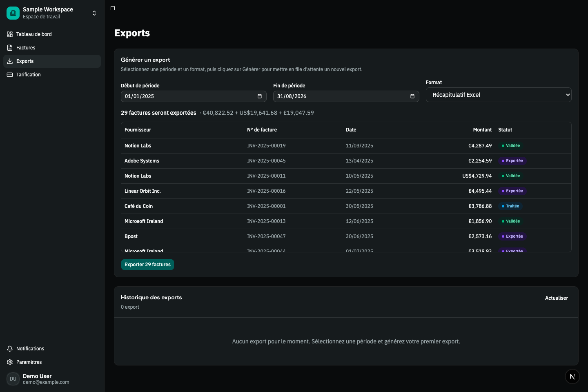Open calendar picker for Début de période
The image size is (588, 392).
(260, 96)
